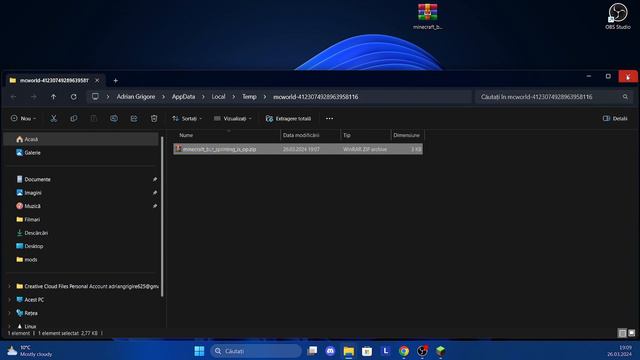Screen dimensions: 640x360
Task: Add a new Explorer tab
Action: [x=116, y=80]
